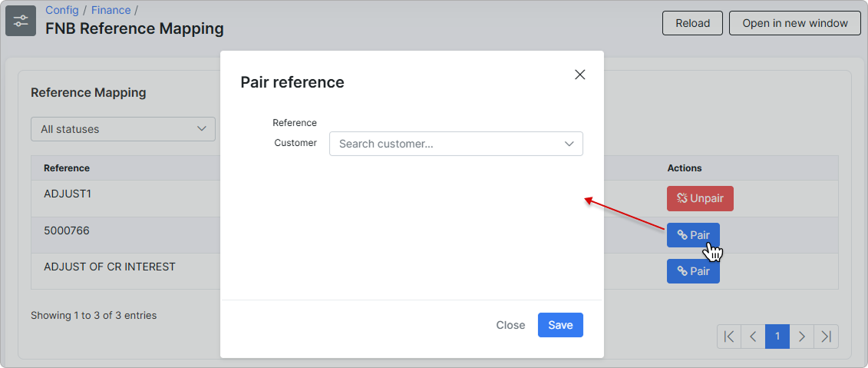Go to previous page of entries
Image resolution: width=868 pixels, height=368 pixels.
(x=753, y=337)
